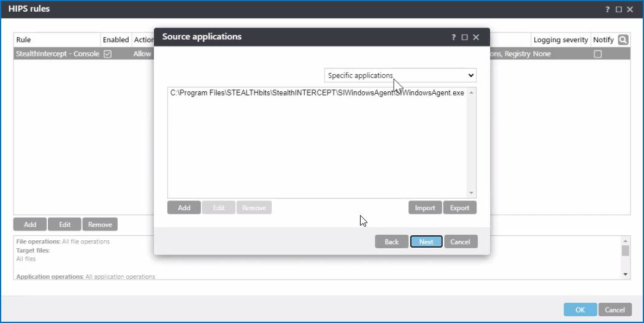Go Back to the previous wizard step
The image size is (644, 323).
(391, 241)
